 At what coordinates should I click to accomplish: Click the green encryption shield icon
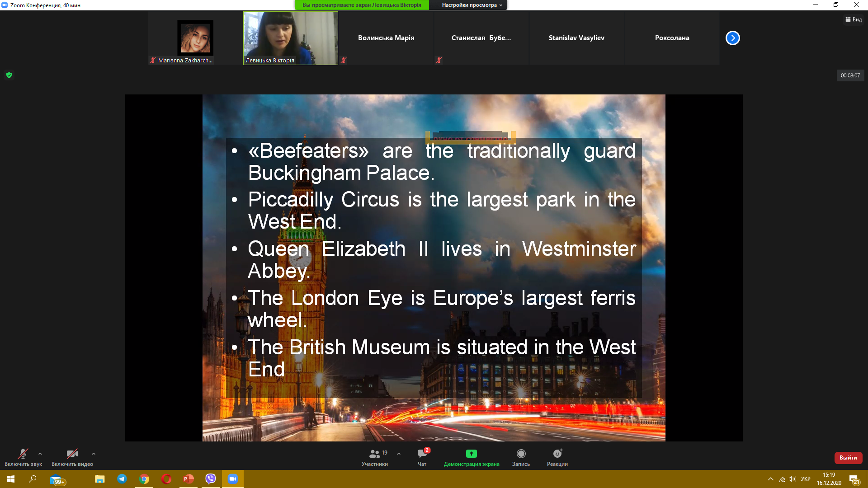point(9,75)
